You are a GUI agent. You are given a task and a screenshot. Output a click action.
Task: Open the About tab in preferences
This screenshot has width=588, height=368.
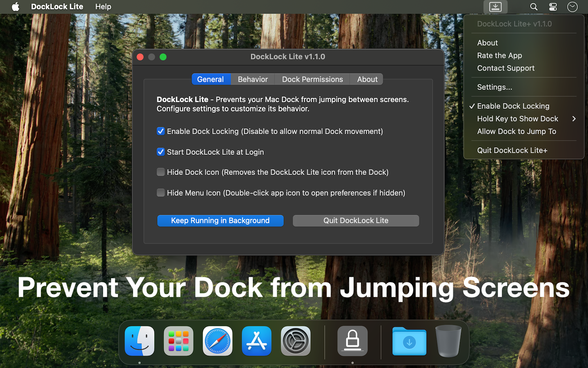coord(367,79)
